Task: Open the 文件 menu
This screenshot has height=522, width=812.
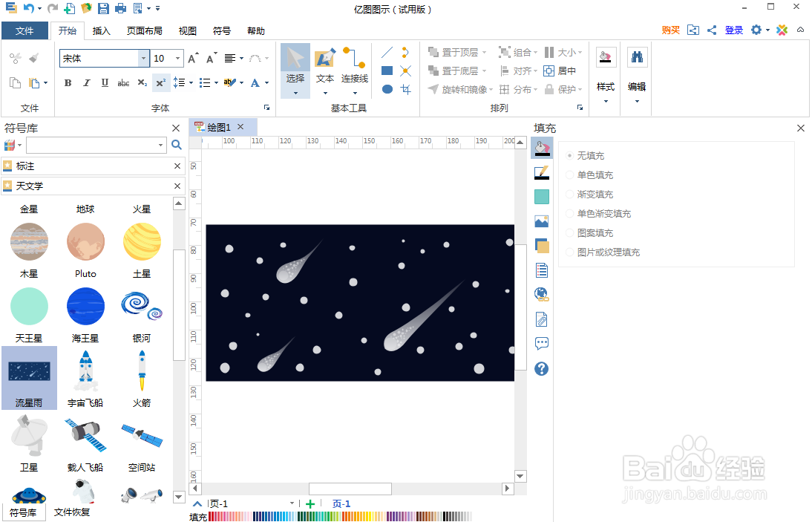Action: click(24, 30)
